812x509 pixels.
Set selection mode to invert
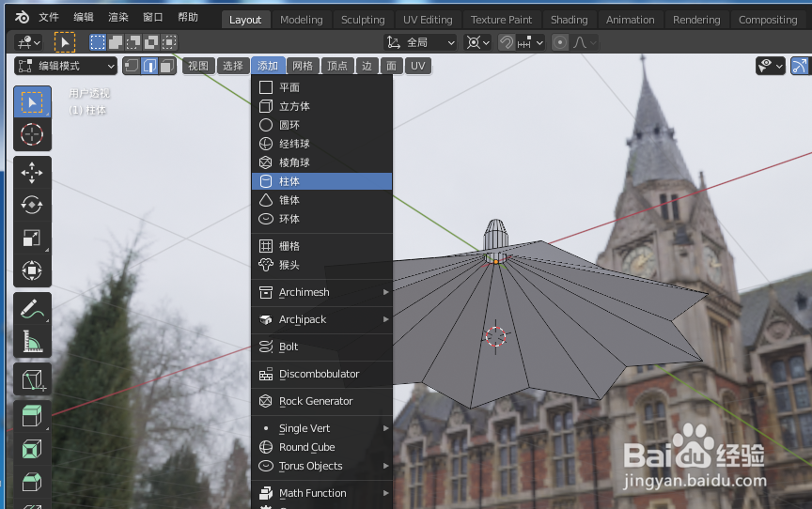coord(151,42)
